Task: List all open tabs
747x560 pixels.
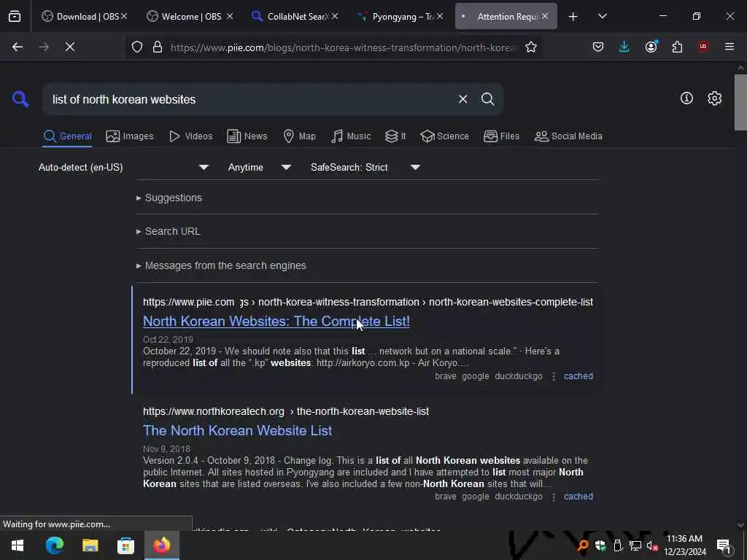Action: 602,17
